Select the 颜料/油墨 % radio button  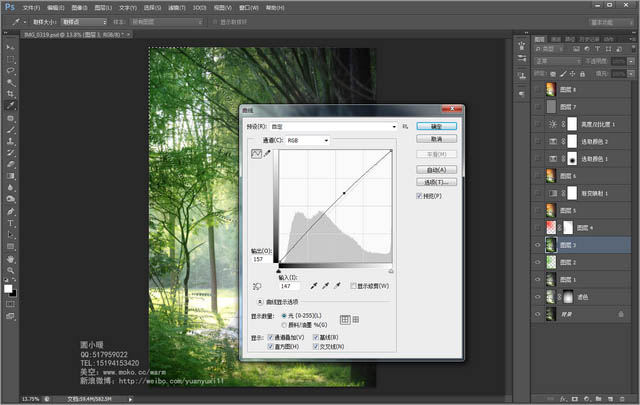283,324
